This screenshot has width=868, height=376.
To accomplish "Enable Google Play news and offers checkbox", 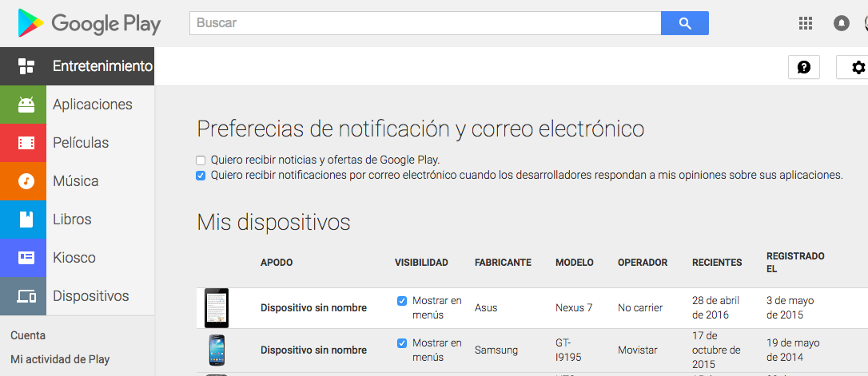I will [201, 160].
